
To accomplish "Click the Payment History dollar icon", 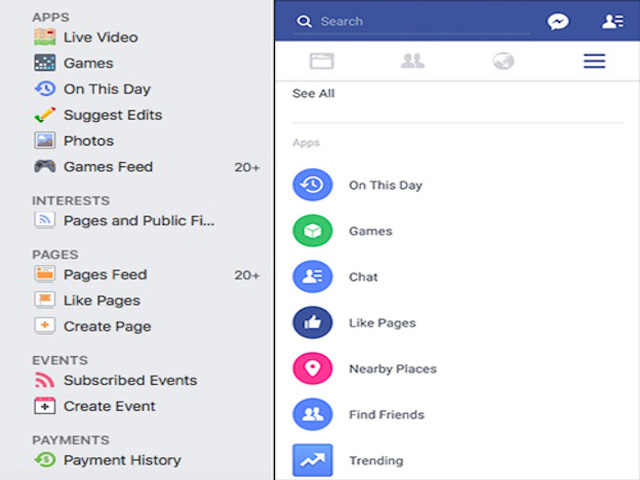I will pos(45,460).
